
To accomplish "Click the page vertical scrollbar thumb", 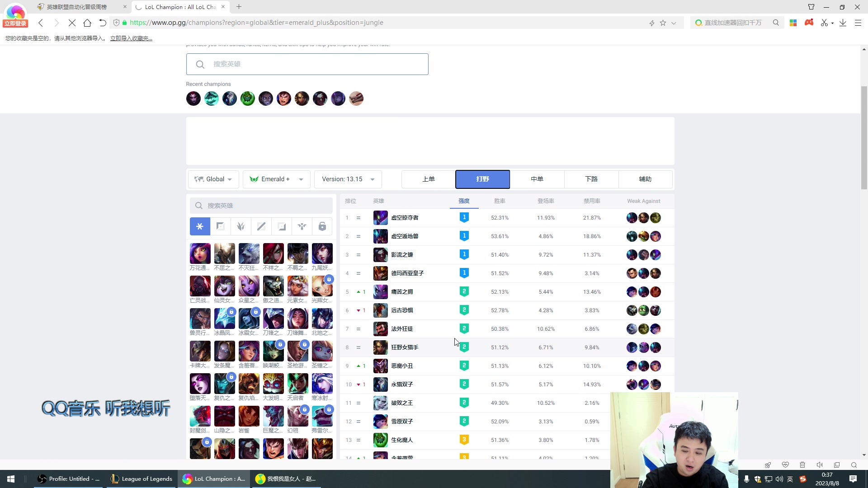I will (x=864, y=138).
